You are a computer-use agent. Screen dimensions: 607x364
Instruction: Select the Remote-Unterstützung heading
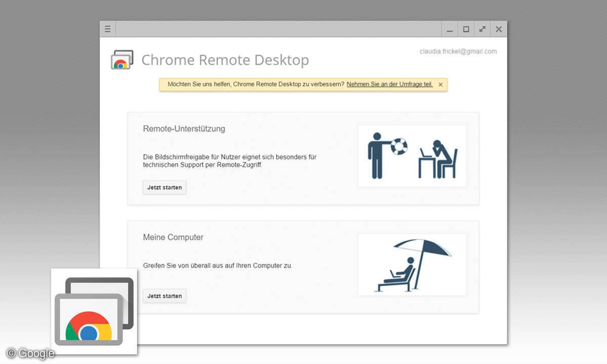pyautogui.click(x=184, y=128)
